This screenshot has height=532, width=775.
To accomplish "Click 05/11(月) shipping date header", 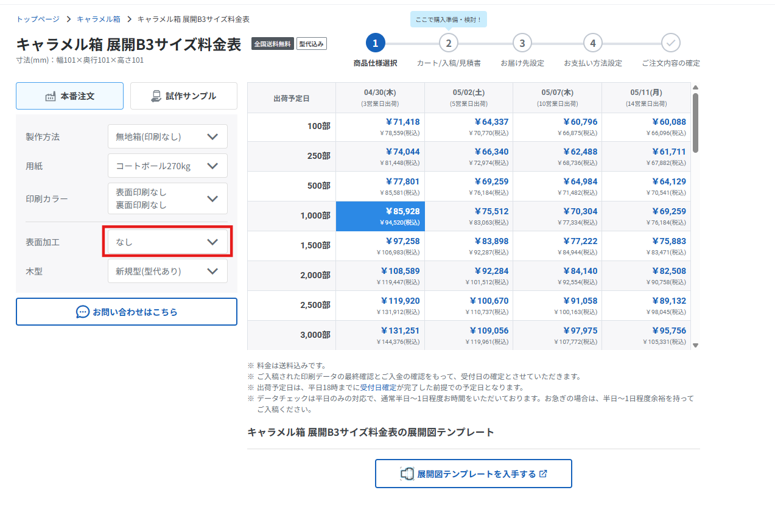I will [647, 97].
